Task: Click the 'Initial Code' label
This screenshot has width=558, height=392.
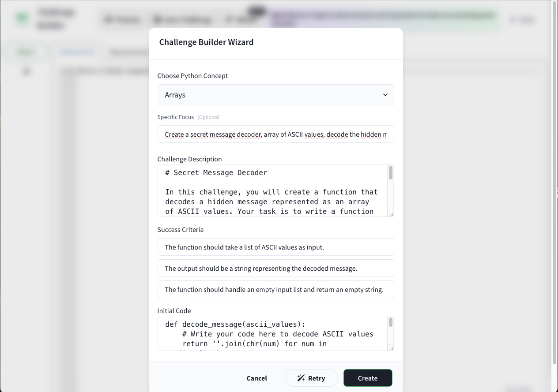Action: [x=174, y=310]
